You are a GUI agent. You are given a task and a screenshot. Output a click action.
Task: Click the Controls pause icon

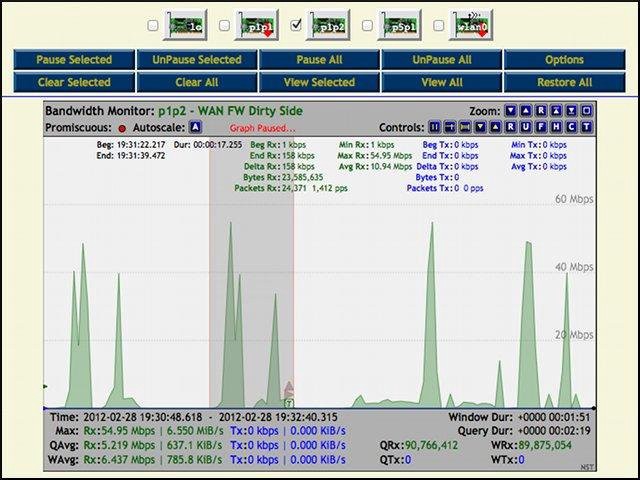pos(435,127)
